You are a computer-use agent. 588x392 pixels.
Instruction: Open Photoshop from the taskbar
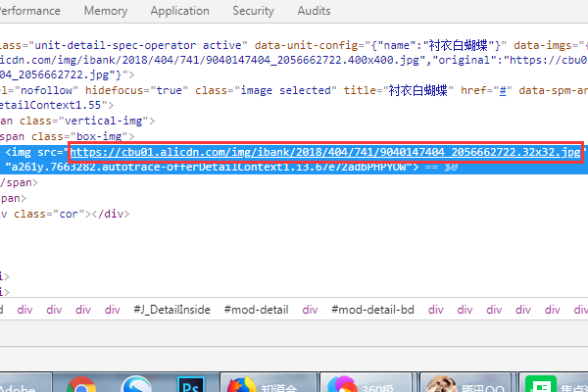click(191, 384)
